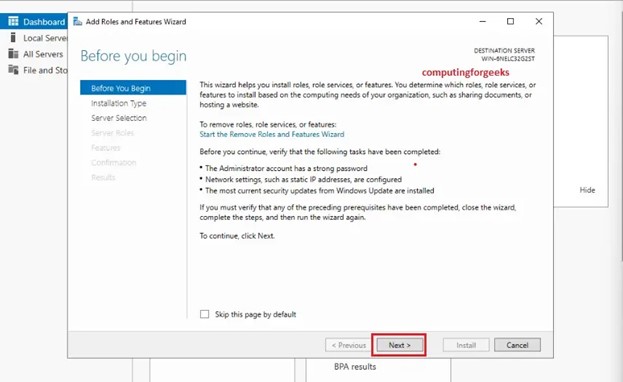Minimize the Add Roles and Features Wizard
623x382 pixels.
click(482, 21)
